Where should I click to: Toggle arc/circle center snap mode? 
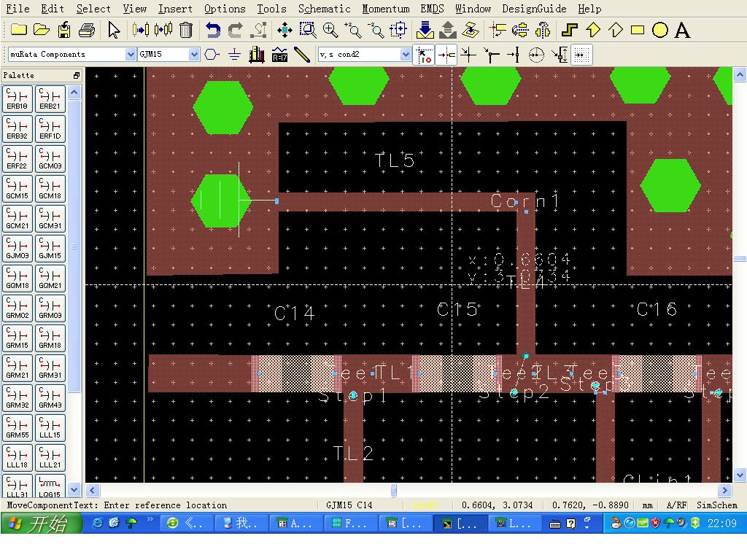coord(536,55)
